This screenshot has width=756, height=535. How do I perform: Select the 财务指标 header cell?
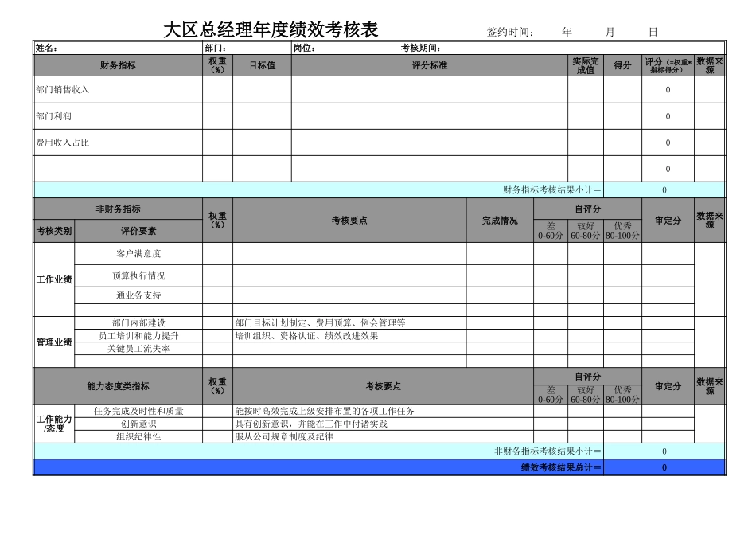tap(118, 65)
